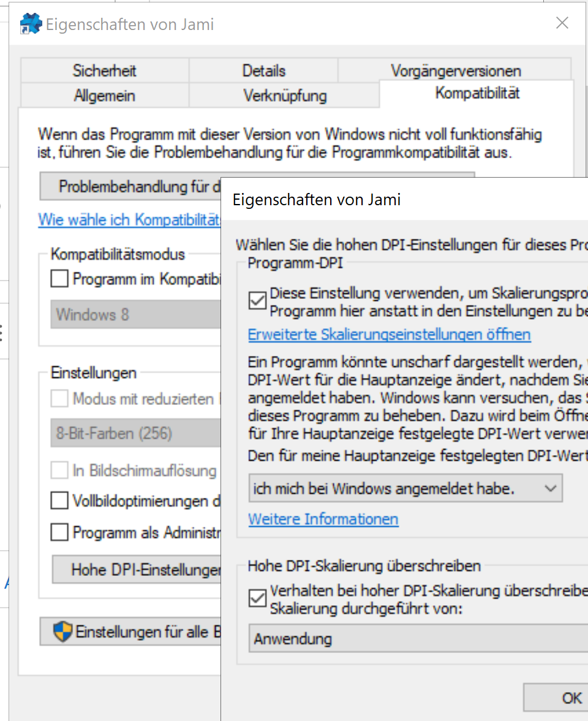The width and height of the screenshot is (588, 721).
Task: Switch to the Details tab
Action: click(263, 70)
